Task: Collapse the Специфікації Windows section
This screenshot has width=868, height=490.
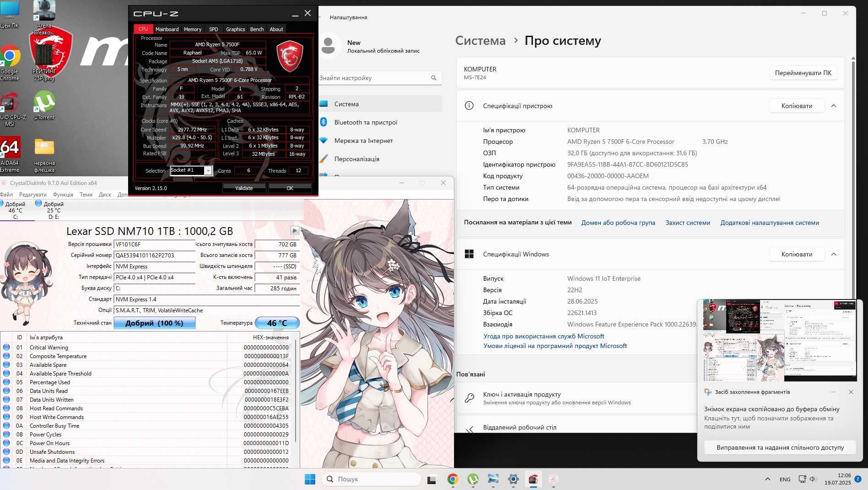Action: pyautogui.click(x=834, y=254)
